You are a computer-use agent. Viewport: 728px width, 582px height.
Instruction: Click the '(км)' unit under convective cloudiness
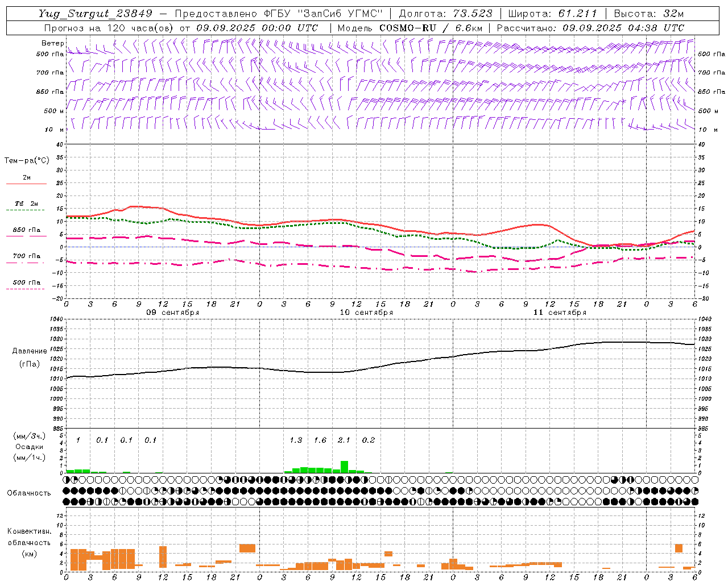[x=29, y=553]
